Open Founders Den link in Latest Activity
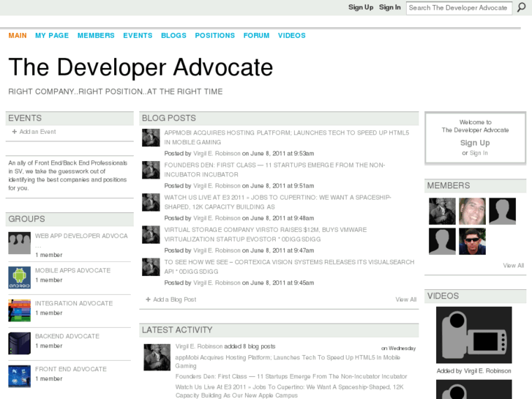Viewport: 532px width, 399px height. click(291, 376)
